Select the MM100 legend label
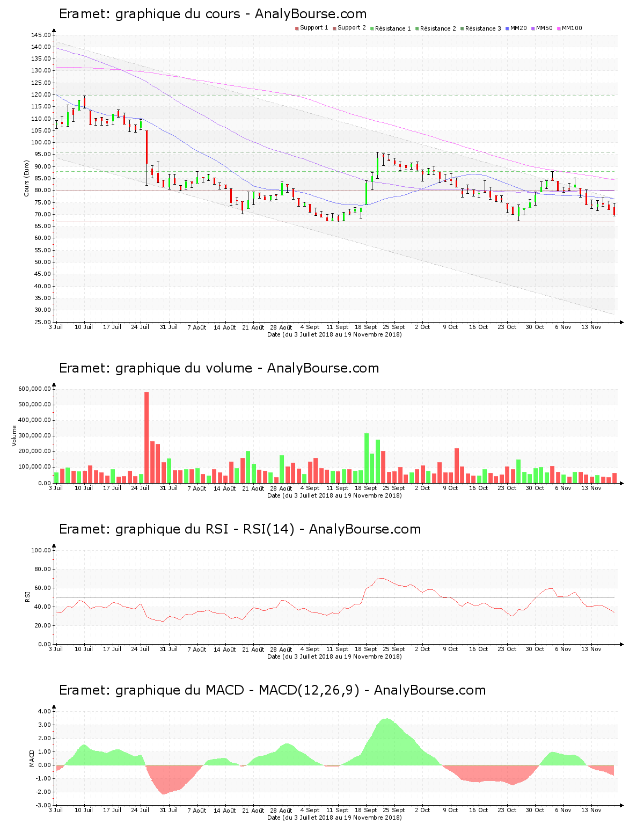 (572, 28)
